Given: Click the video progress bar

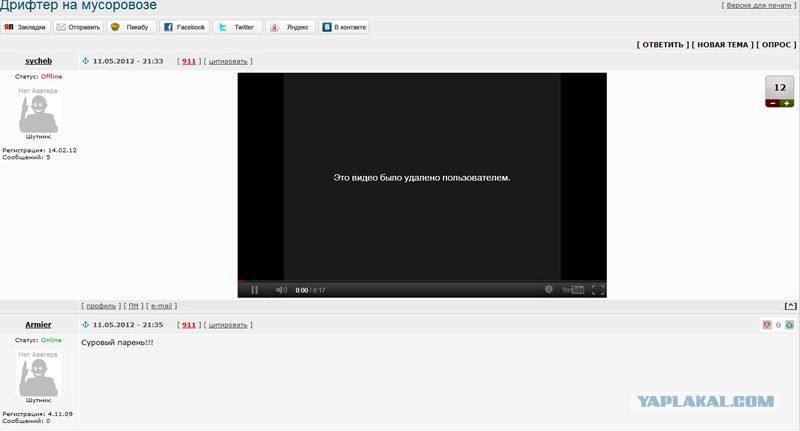Looking at the screenshot, I should pyautogui.click(x=421, y=281).
